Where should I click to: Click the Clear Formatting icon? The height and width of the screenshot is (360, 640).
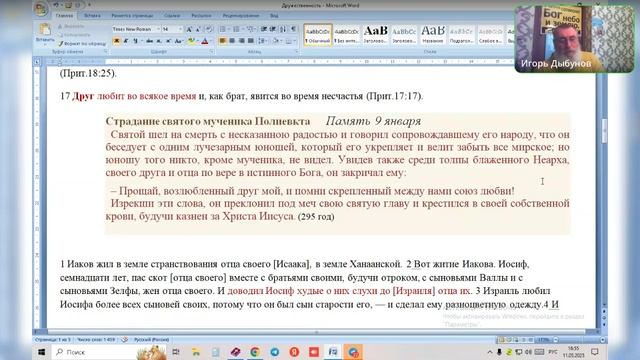[209, 29]
